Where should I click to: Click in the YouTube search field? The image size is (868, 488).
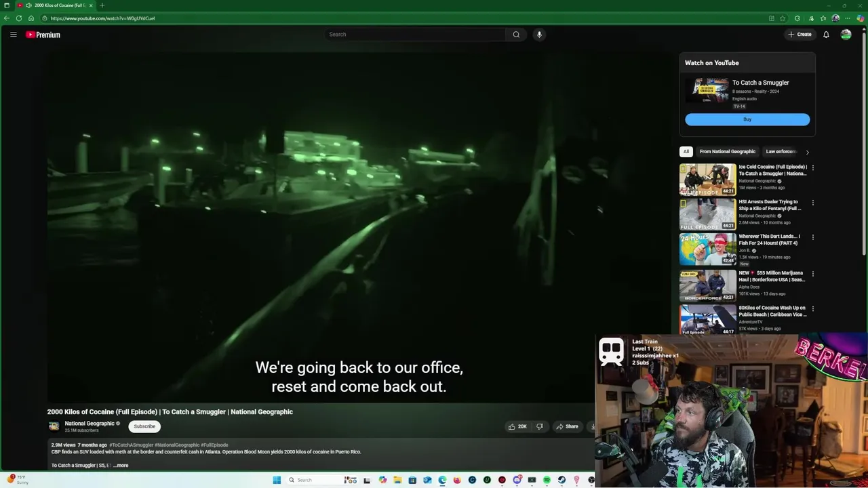tap(415, 35)
